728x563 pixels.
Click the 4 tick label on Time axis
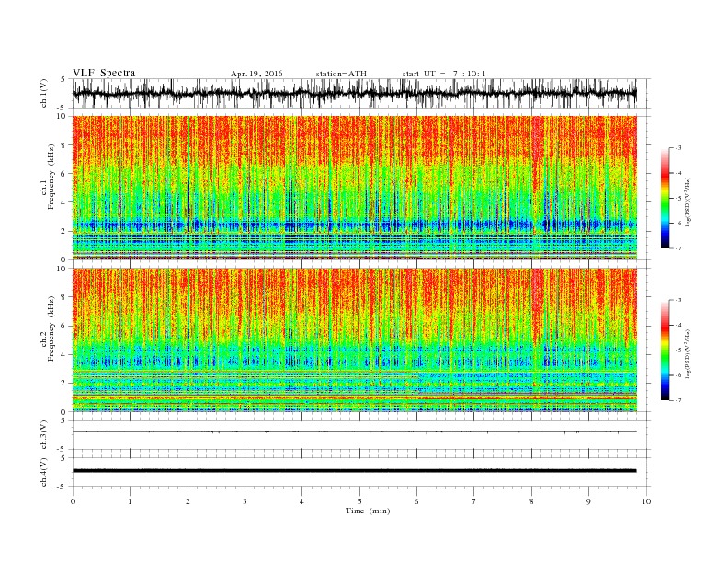click(301, 501)
